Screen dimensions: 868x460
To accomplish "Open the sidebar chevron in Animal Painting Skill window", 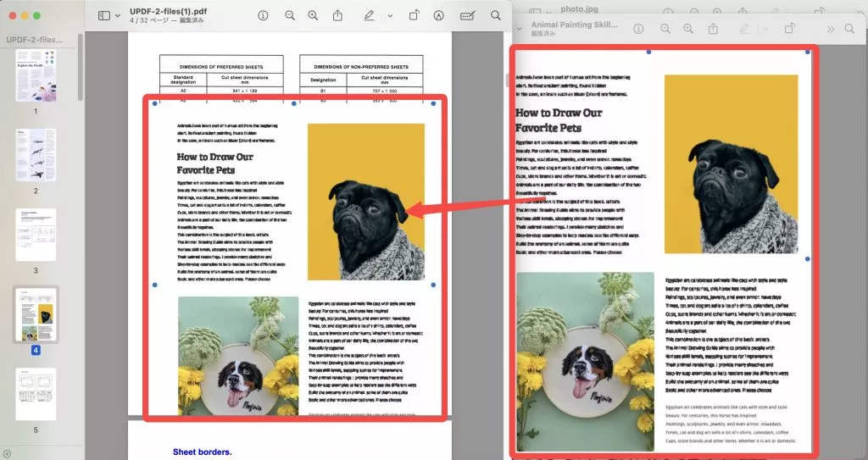I will pos(519,29).
